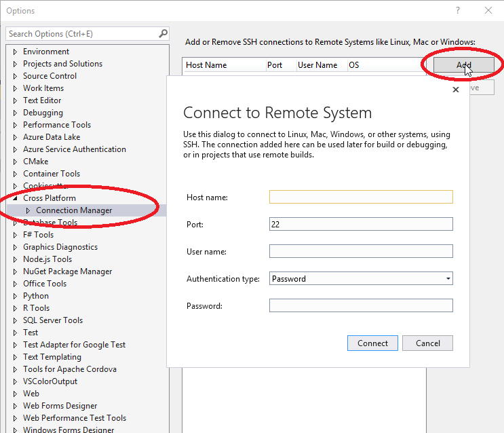Image resolution: width=504 pixels, height=433 pixels.
Task: Expand the Projects and Solutions node
Action: click(15, 64)
